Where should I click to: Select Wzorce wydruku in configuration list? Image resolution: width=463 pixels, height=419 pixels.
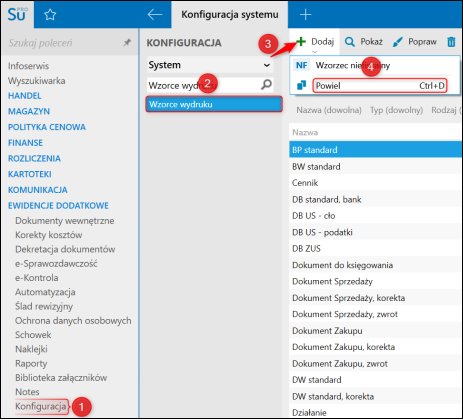click(x=214, y=104)
